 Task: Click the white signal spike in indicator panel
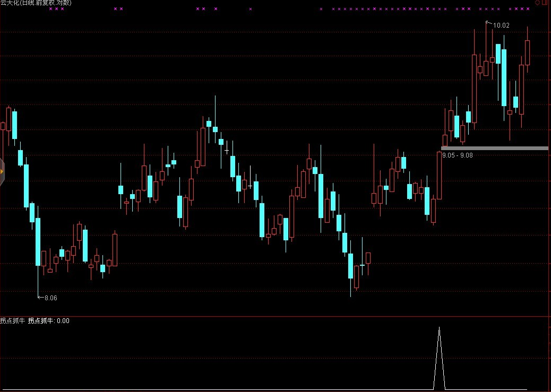click(439, 358)
